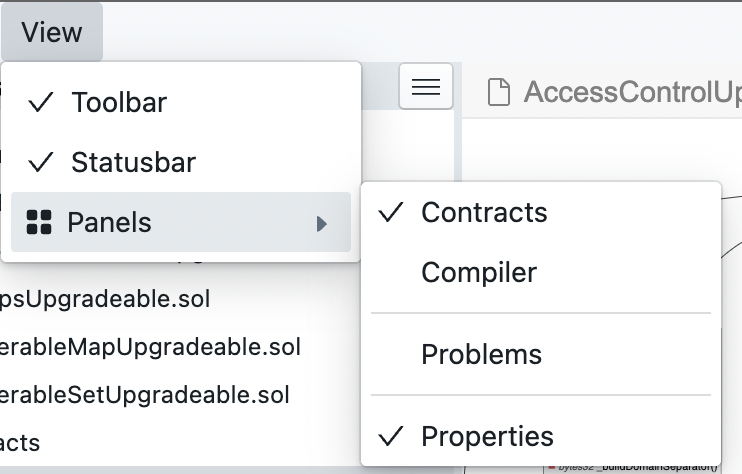Toggle the Statusbar visibility option
This screenshot has width=742, height=474.
pyautogui.click(x=181, y=162)
